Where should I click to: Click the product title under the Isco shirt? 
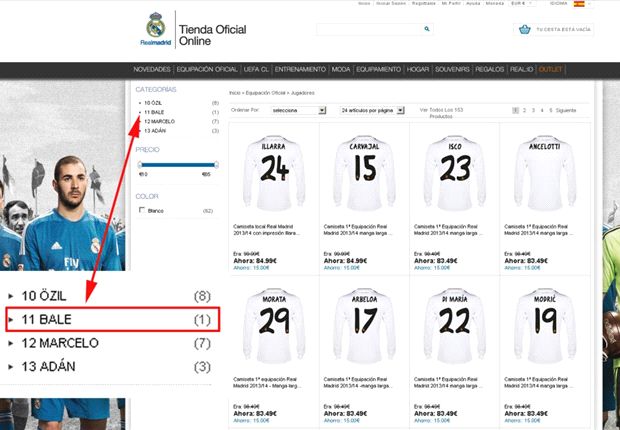pyautogui.click(x=448, y=230)
